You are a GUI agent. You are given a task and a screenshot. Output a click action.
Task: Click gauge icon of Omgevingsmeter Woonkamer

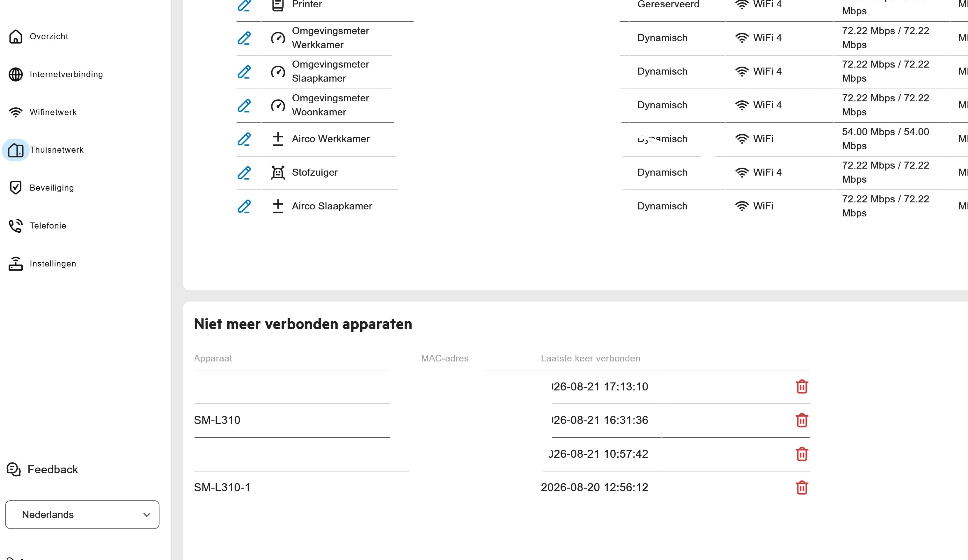tap(278, 105)
